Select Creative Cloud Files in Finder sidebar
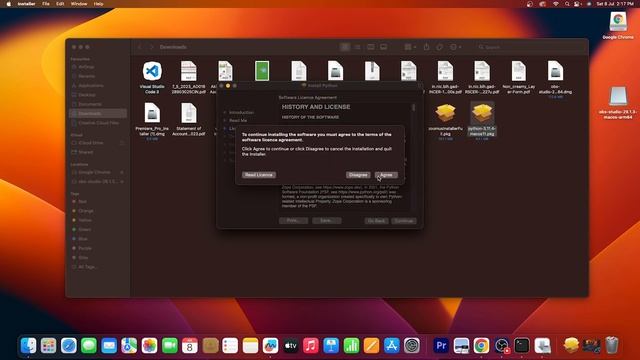 pyautogui.click(x=98, y=123)
